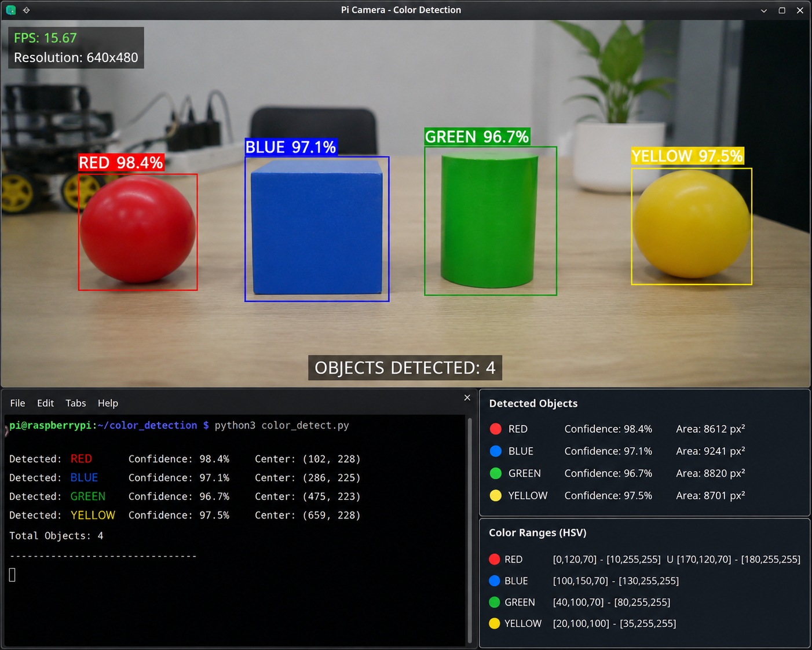Click the python3 color_detect.py command
The height and width of the screenshot is (650, 812).
[x=282, y=425]
